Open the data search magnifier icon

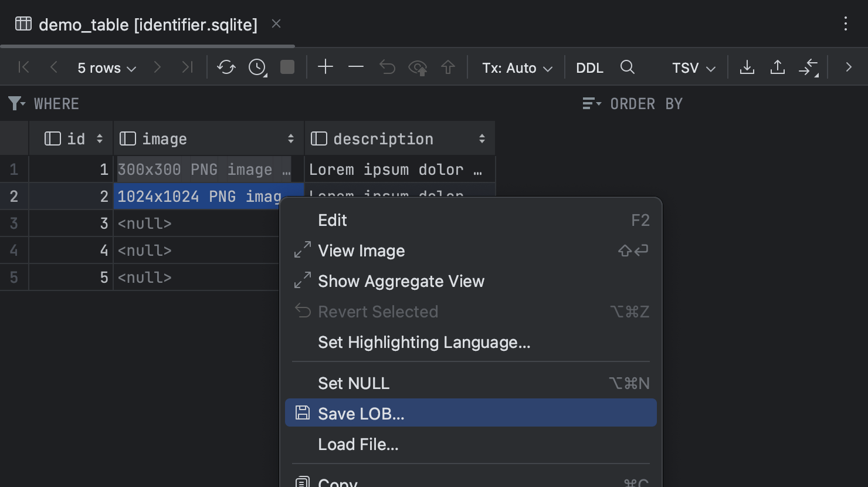coord(628,67)
